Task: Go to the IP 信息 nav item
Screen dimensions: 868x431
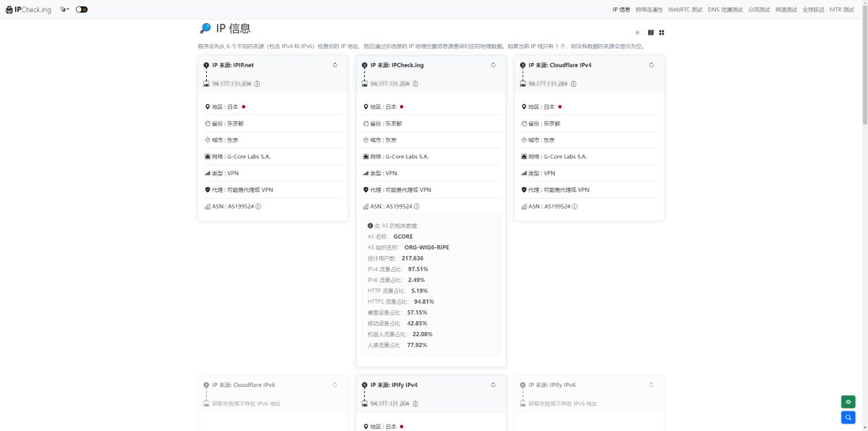Action: (x=621, y=9)
